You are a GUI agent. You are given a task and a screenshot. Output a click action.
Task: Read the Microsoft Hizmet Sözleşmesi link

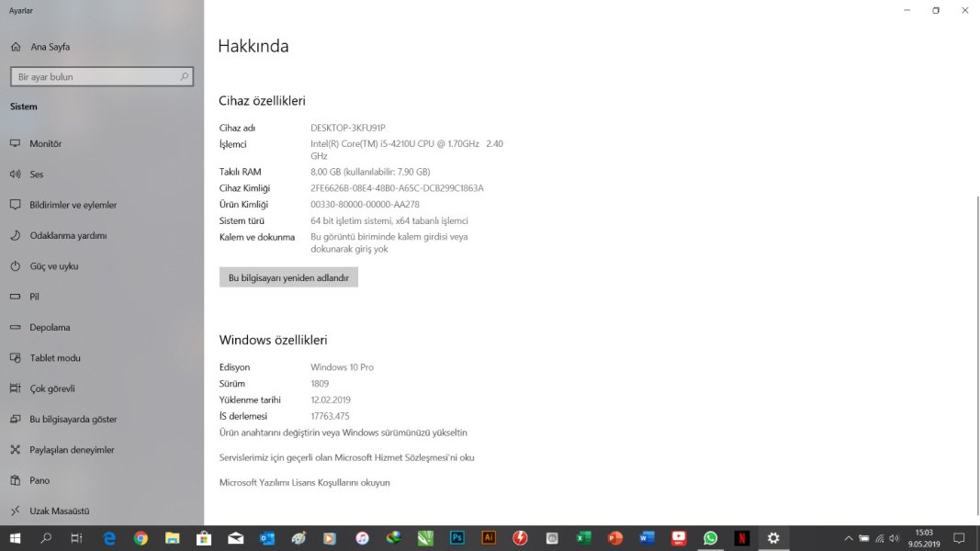tap(346, 457)
